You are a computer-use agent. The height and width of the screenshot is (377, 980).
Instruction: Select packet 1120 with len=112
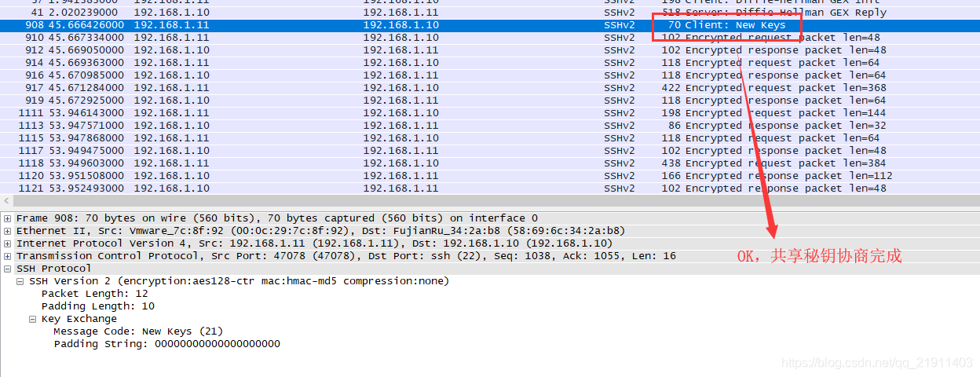[x=490, y=176]
